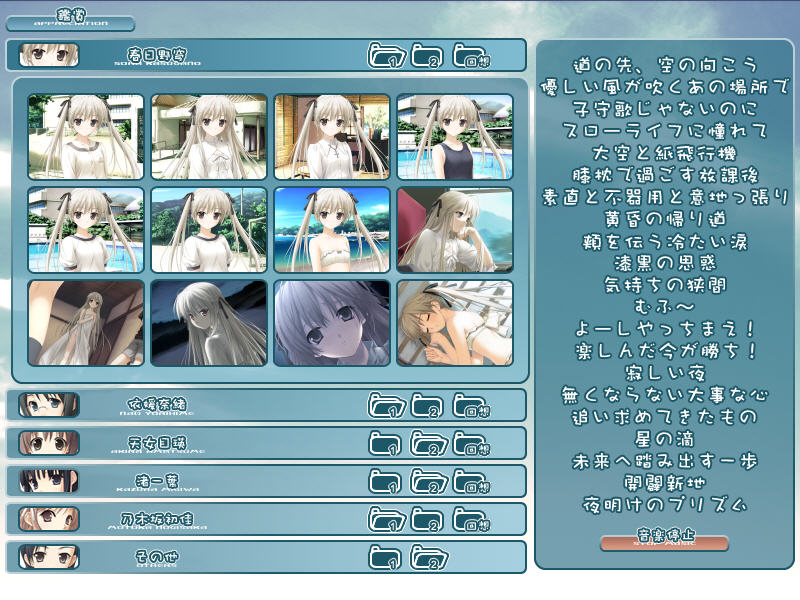Open folder 2 in the その他 row

click(x=427, y=557)
